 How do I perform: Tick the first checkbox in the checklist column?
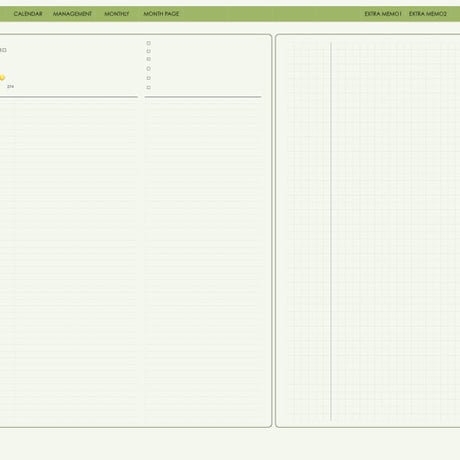tap(149, 43)
